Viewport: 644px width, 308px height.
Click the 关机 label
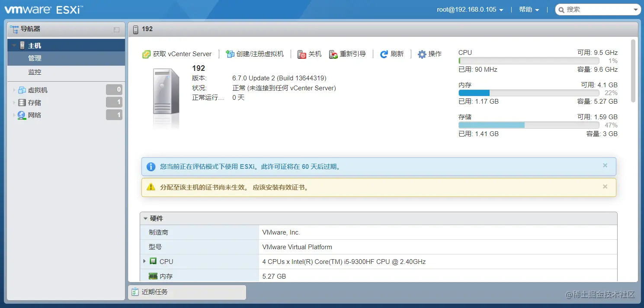click(x=315, y=54)
